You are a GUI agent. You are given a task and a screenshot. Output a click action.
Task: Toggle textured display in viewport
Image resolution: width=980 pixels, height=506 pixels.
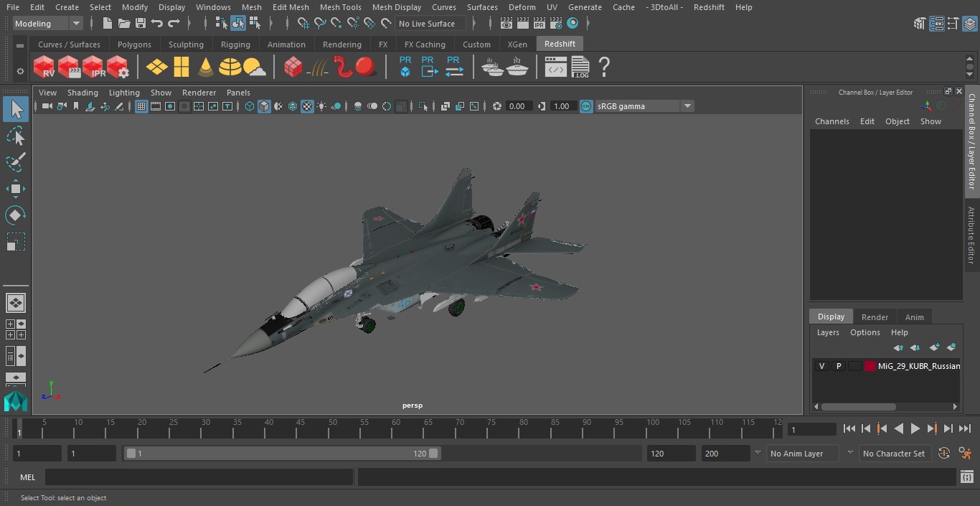[x=307, y=106]
